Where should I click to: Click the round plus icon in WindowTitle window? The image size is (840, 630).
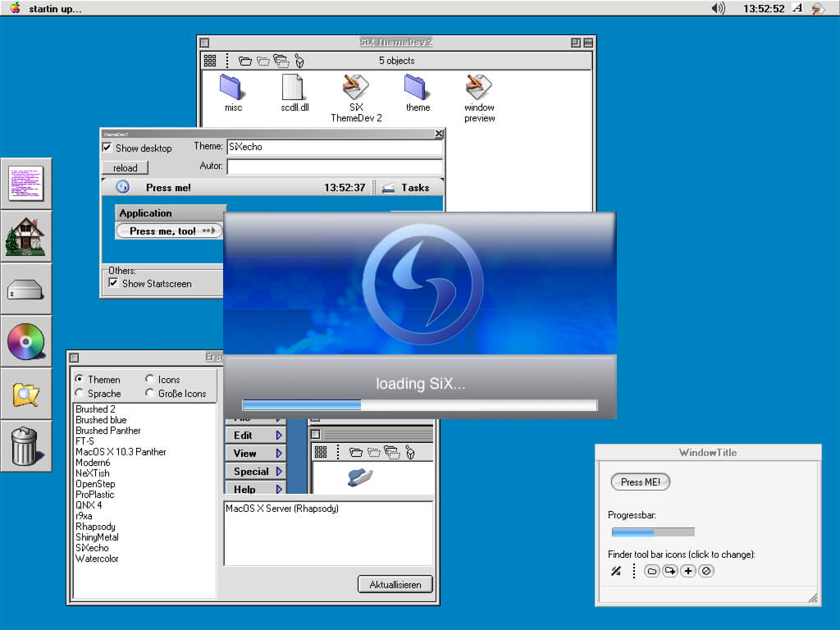[x=688, y=571]
